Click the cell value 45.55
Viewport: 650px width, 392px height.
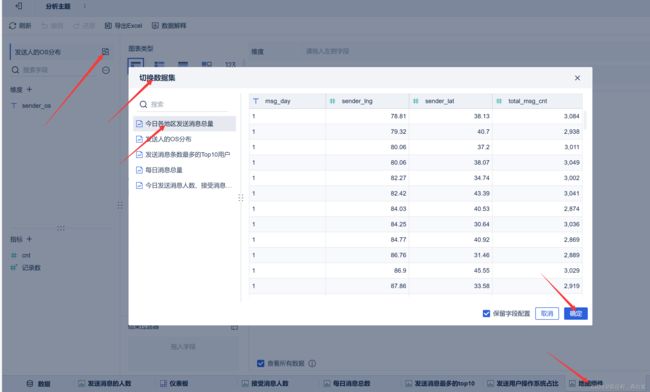482,270
